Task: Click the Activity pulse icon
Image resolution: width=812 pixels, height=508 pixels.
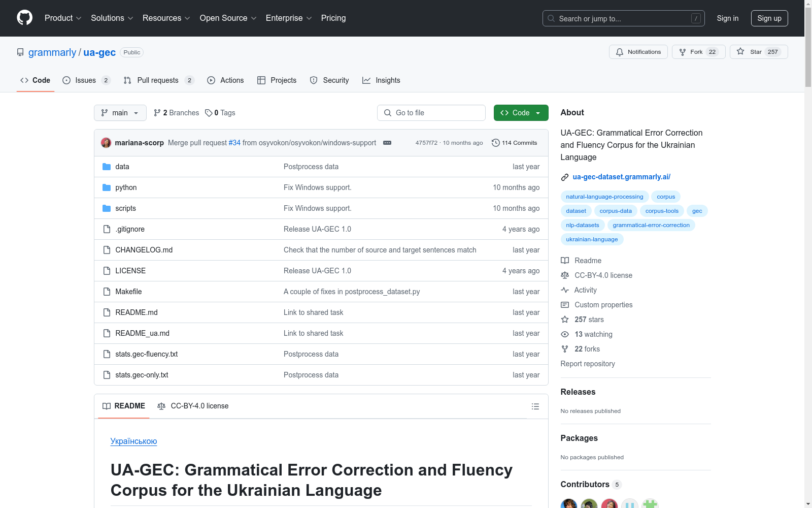Action: [565, 290]
